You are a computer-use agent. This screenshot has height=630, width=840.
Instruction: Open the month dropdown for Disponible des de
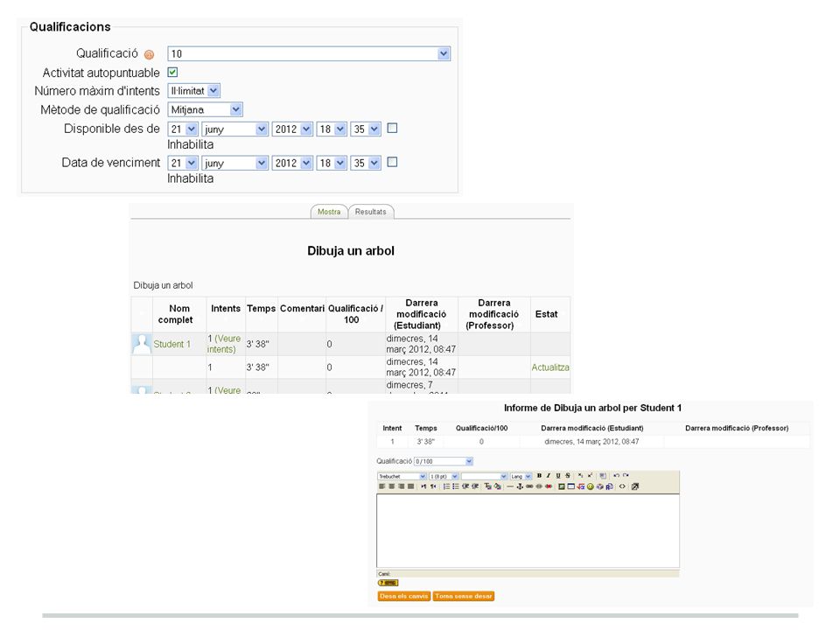coord(234,129)
